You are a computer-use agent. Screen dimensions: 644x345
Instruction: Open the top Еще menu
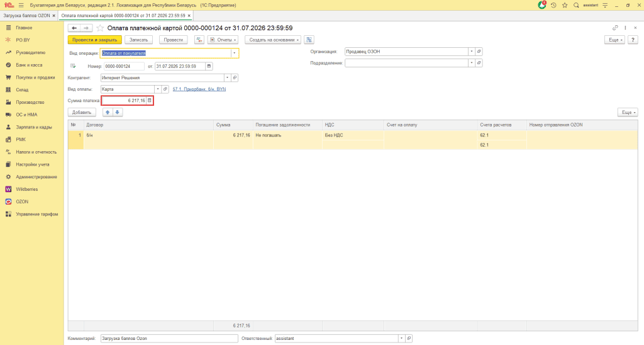point(615,40)
